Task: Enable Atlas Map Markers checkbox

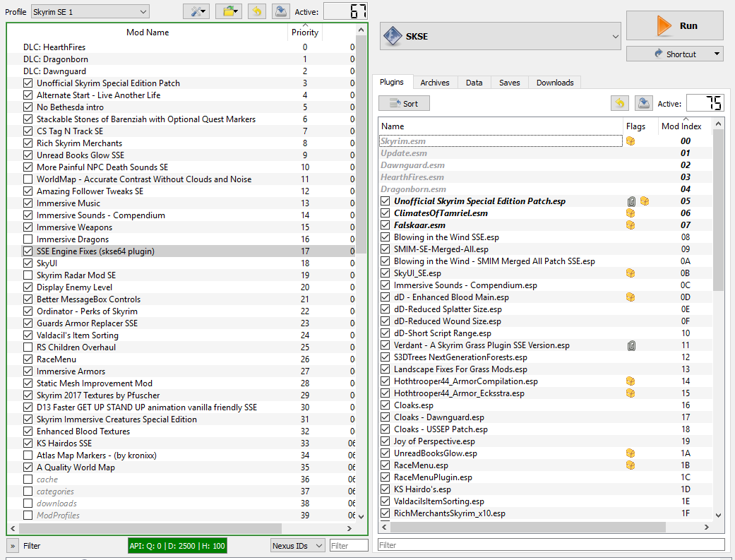Action: pyautogui.click(x=28, y=455)
